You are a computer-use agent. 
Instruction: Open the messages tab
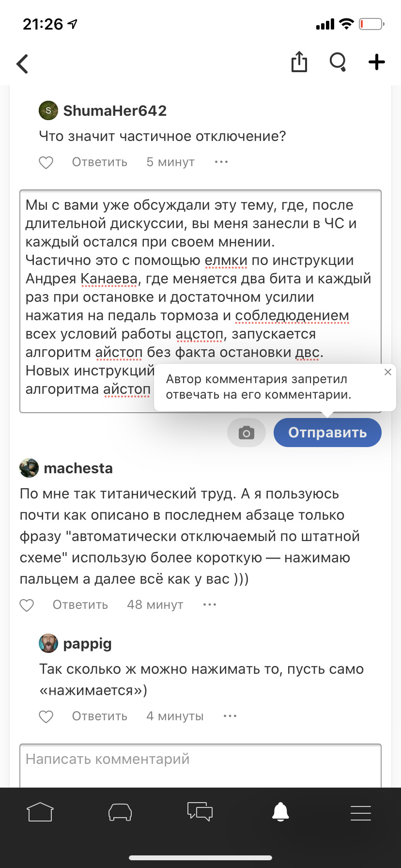[x=200, y=812]
